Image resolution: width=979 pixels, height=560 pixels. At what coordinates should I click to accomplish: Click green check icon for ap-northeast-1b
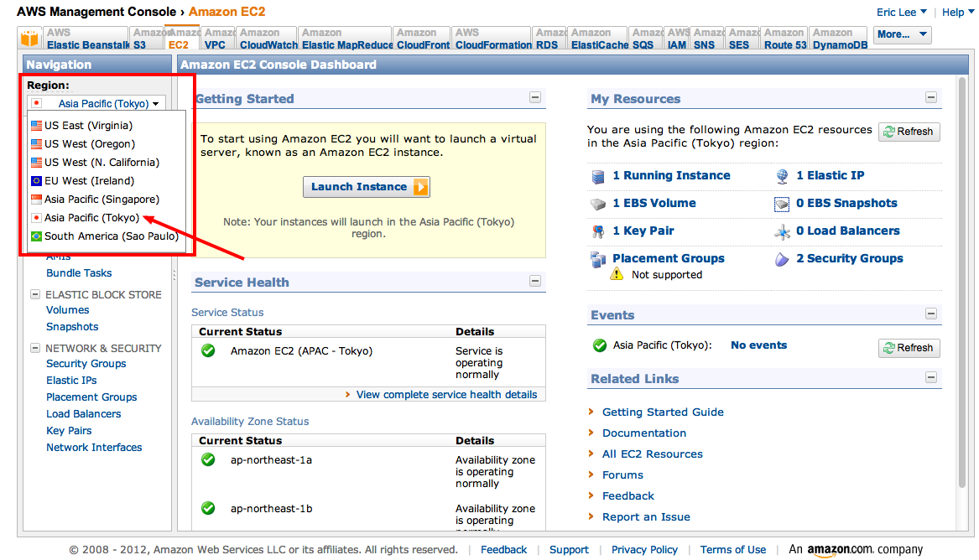[208, 508]
